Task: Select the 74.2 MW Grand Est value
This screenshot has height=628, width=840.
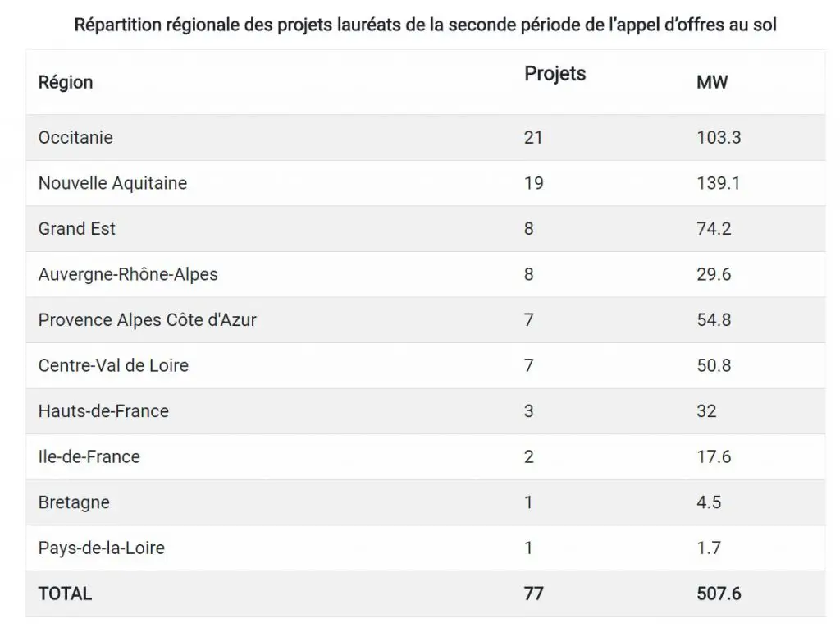Action: (714, 228)
